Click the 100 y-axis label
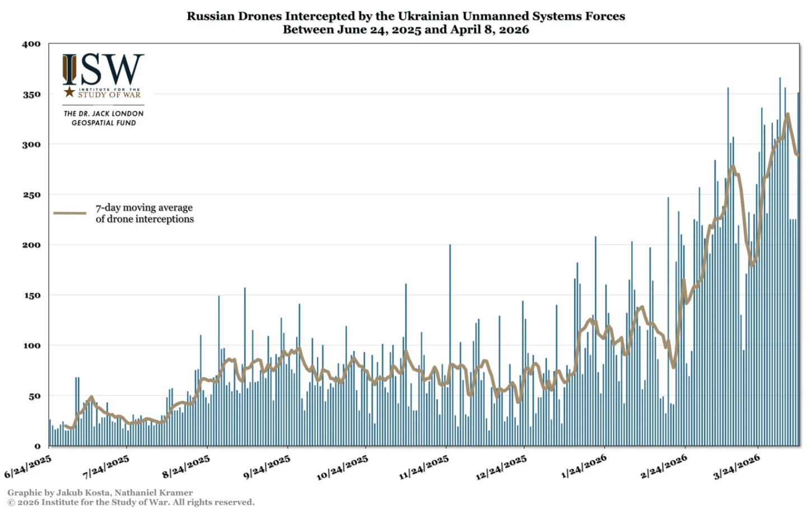 point(31,346)
